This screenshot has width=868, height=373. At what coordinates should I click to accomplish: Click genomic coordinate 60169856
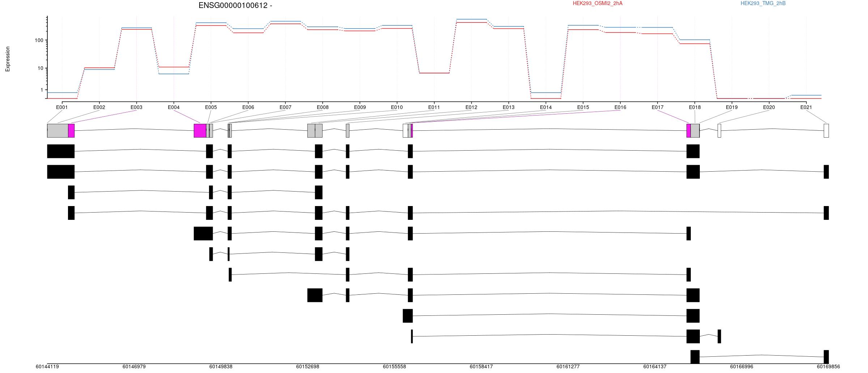829,367
